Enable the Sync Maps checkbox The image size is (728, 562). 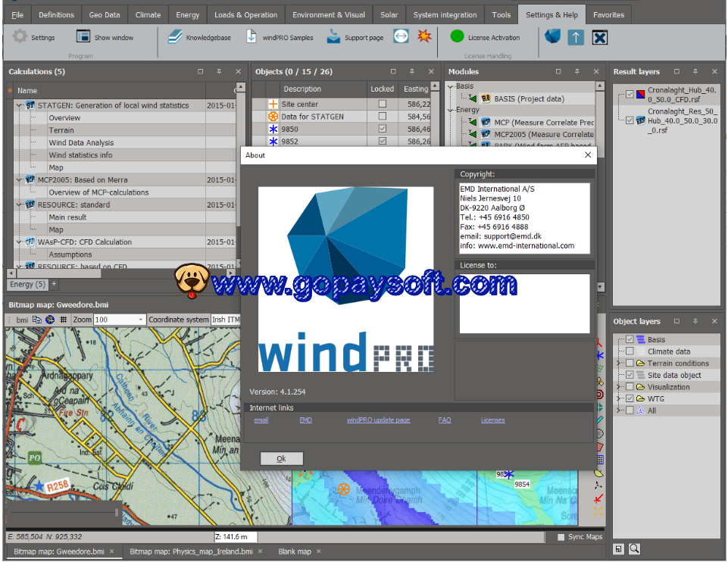point(561,537)
